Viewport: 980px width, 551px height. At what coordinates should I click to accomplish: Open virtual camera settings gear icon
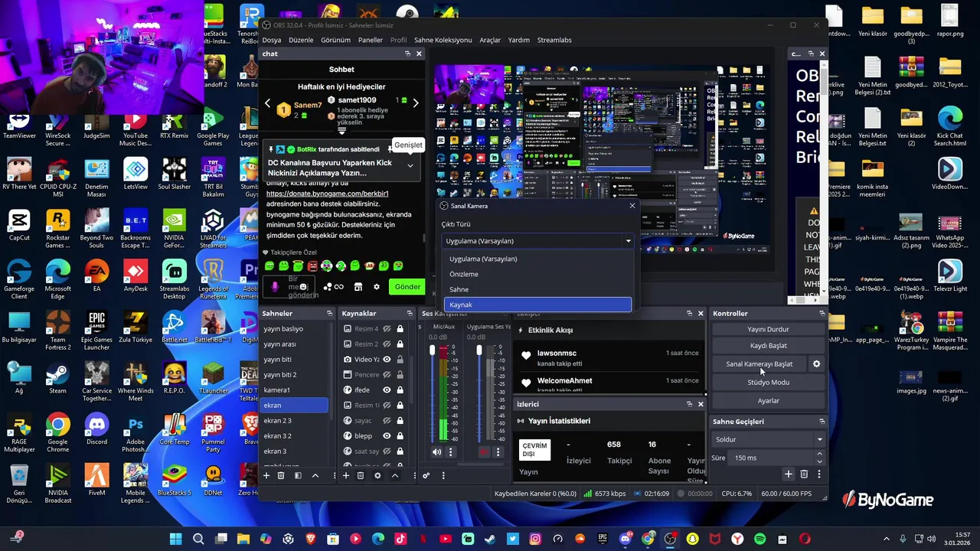pos(816,364)
